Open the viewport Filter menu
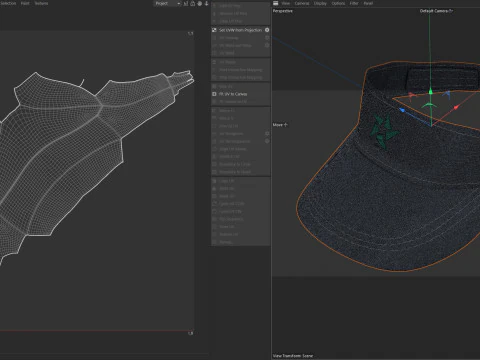 tap(354, 3)
